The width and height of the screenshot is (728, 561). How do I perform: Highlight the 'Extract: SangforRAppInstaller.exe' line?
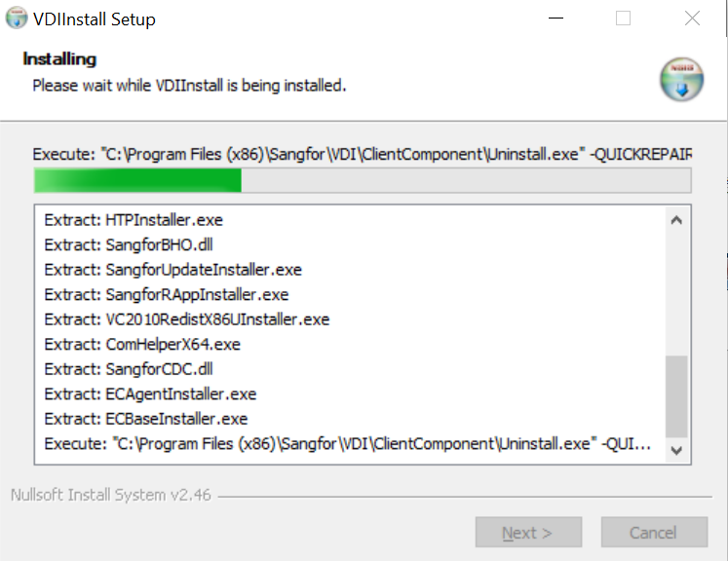coord(167,294)
